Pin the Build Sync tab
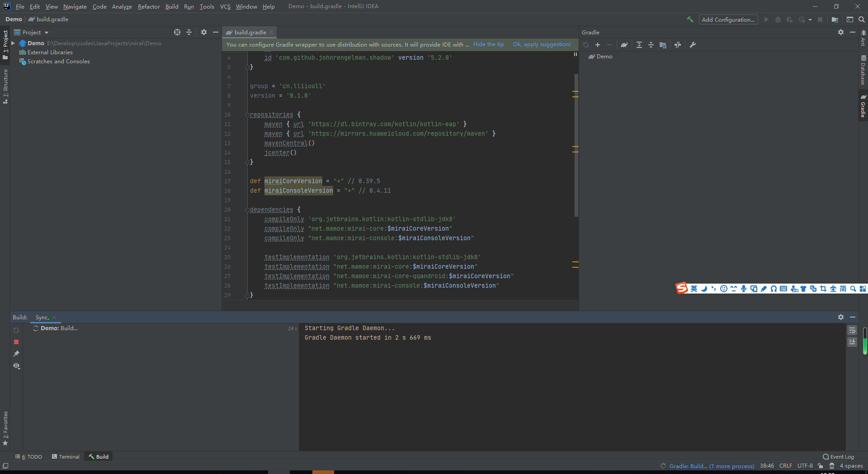This screenshot has height=474, width=868. pyautogui.click(x=16, y=354)
